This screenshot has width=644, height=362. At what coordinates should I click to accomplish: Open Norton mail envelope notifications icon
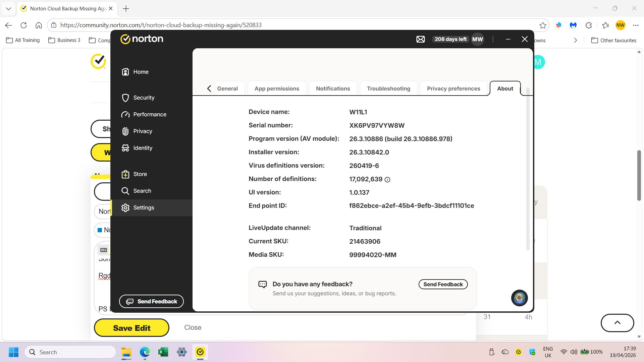click(x=420, y=39)
